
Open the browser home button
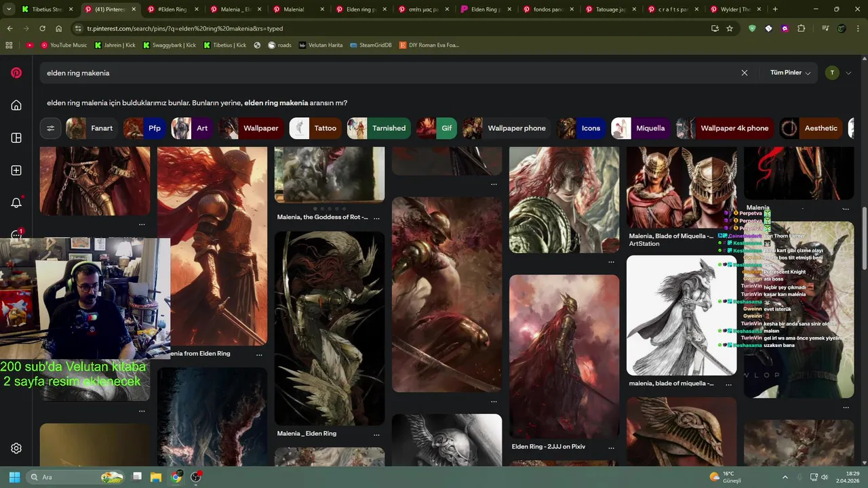[59, 28]
